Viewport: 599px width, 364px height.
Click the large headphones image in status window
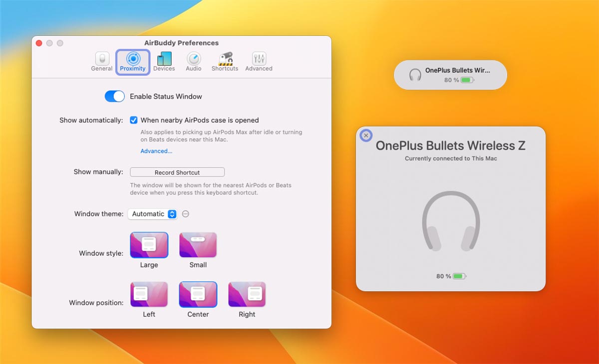click(x=451, y=221)
